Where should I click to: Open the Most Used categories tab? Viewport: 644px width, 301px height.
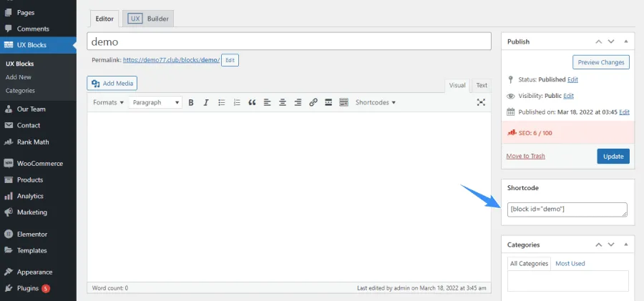(x=570, y=263)
